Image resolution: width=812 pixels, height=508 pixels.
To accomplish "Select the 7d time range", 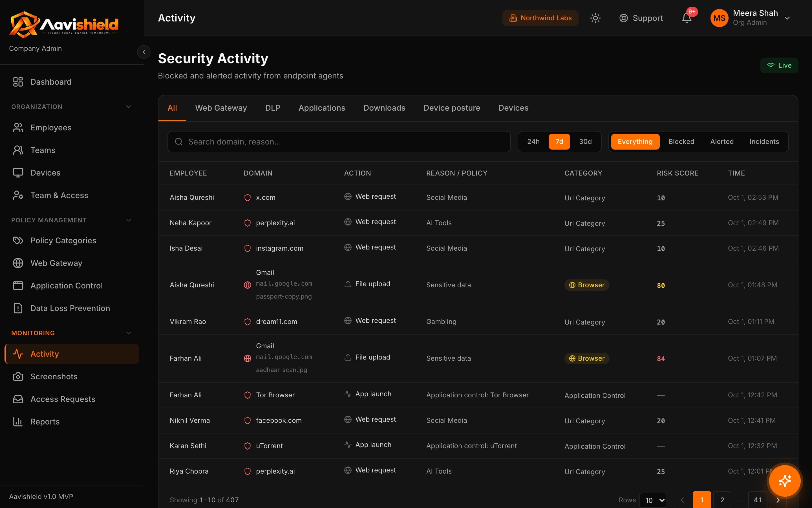I will click(559, 141).
